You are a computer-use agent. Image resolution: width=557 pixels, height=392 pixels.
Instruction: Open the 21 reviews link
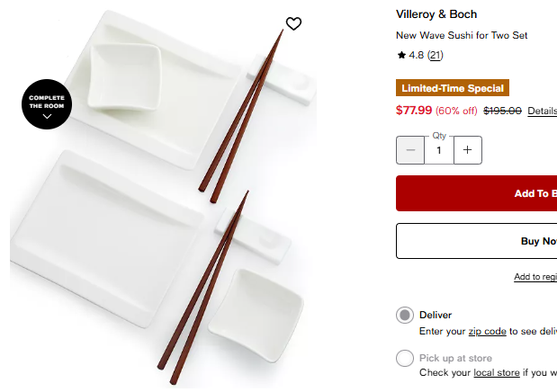click(435, 56)
